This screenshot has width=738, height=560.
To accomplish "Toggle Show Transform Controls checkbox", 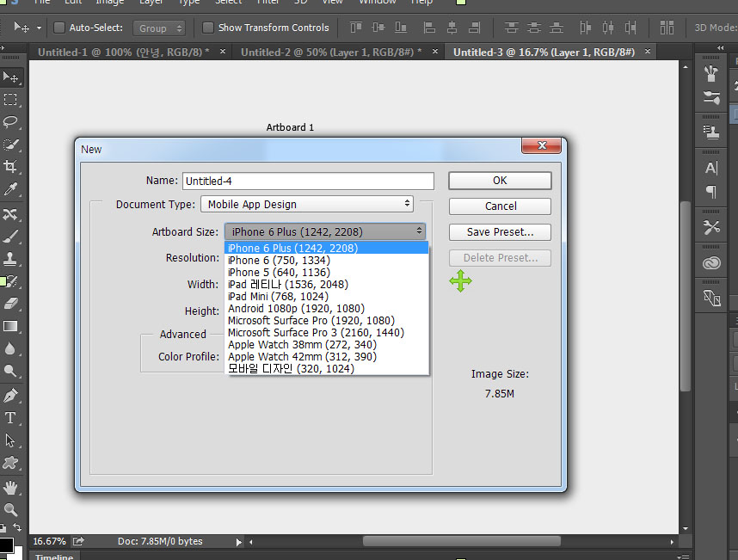I will [x=208, y=28].
